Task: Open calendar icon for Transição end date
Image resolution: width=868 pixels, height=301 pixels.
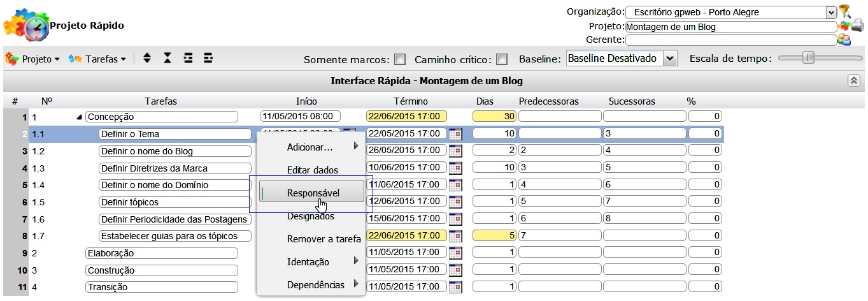Action: point(455,287)
